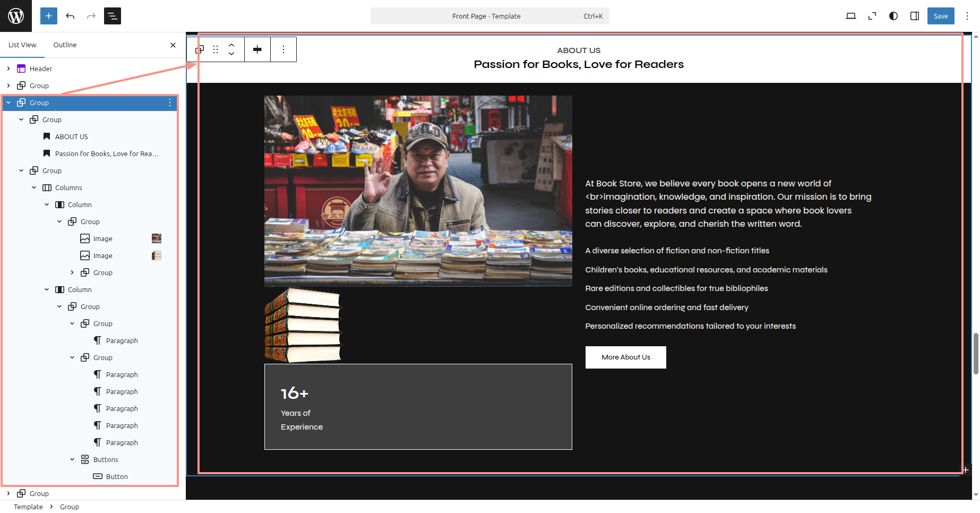Close the List View panel
This screenshot has width=980, height=513.
pyautogui.click(x=173, y=45)
